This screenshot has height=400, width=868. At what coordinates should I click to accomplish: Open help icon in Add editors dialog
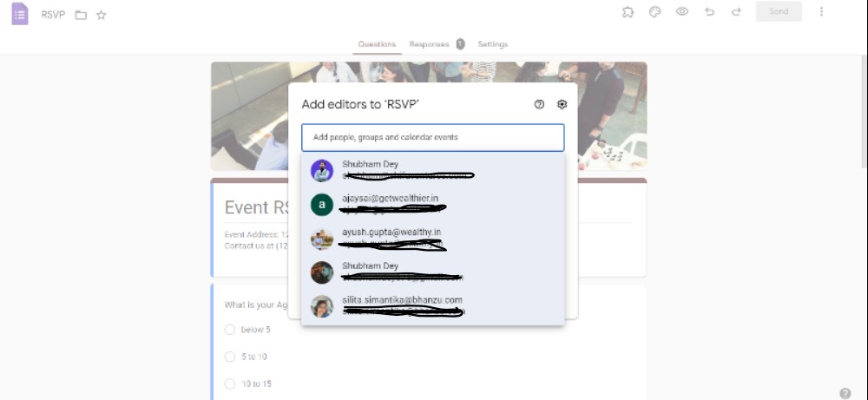click(539, 105)
